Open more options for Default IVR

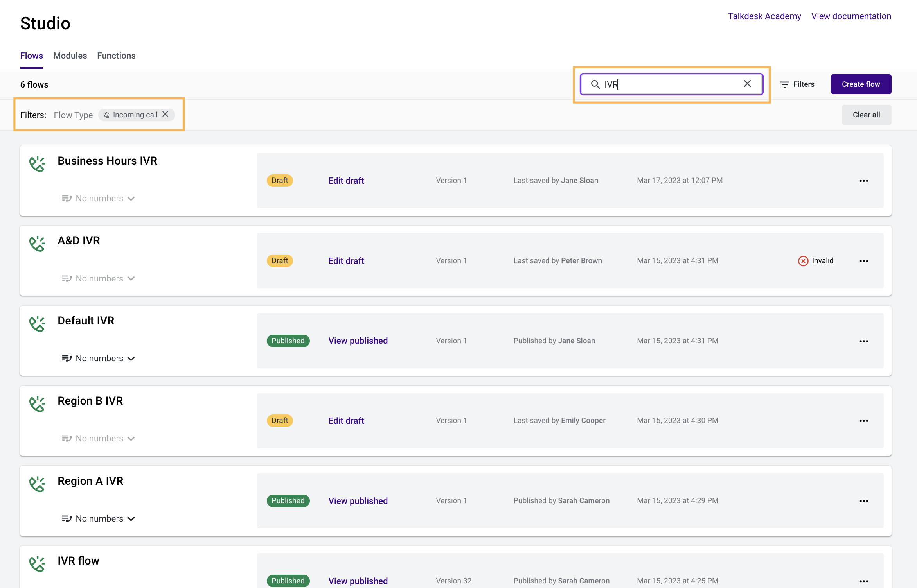[863, 341]
